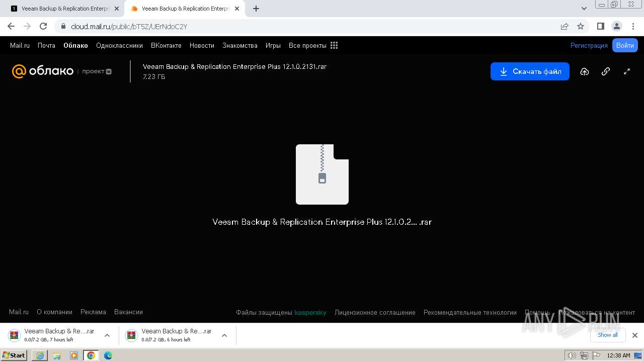Click the Action Center flag icon

(x=595, y=355)
